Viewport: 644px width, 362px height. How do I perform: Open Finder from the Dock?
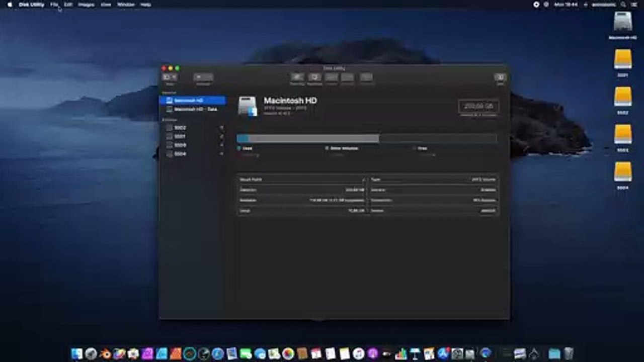(77, 353)
